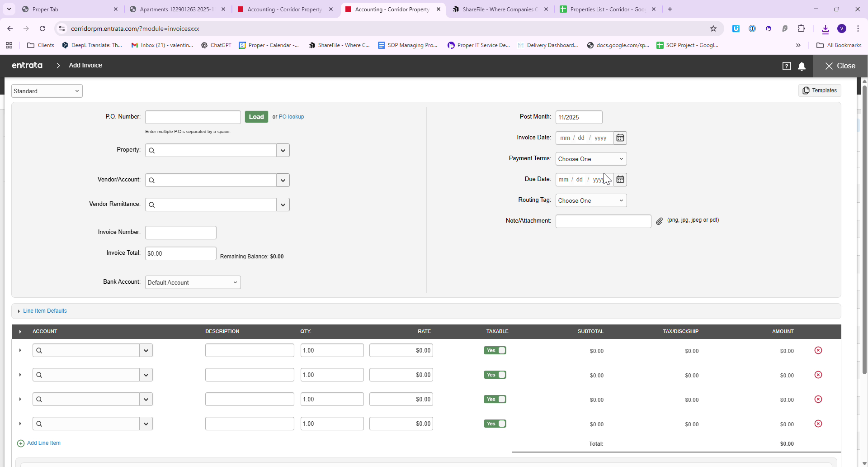Click the first line item Description field

[250, 350]
